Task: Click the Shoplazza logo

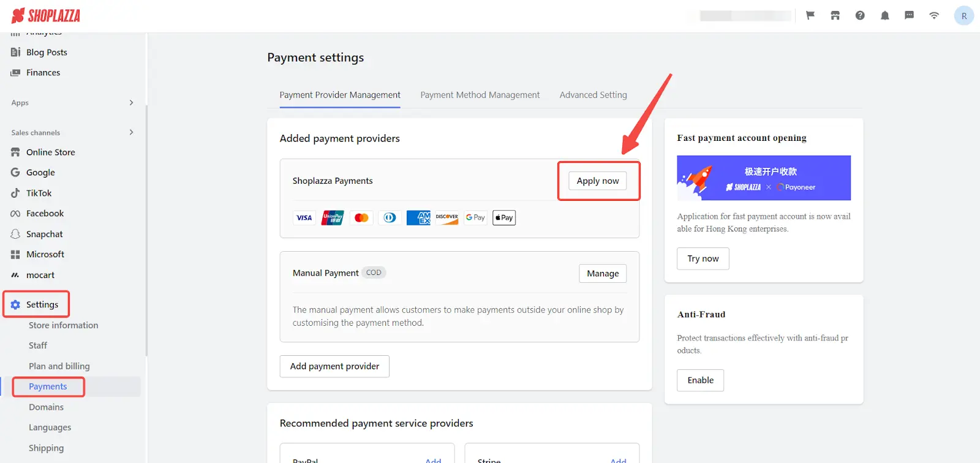Action: coord(46,15)
